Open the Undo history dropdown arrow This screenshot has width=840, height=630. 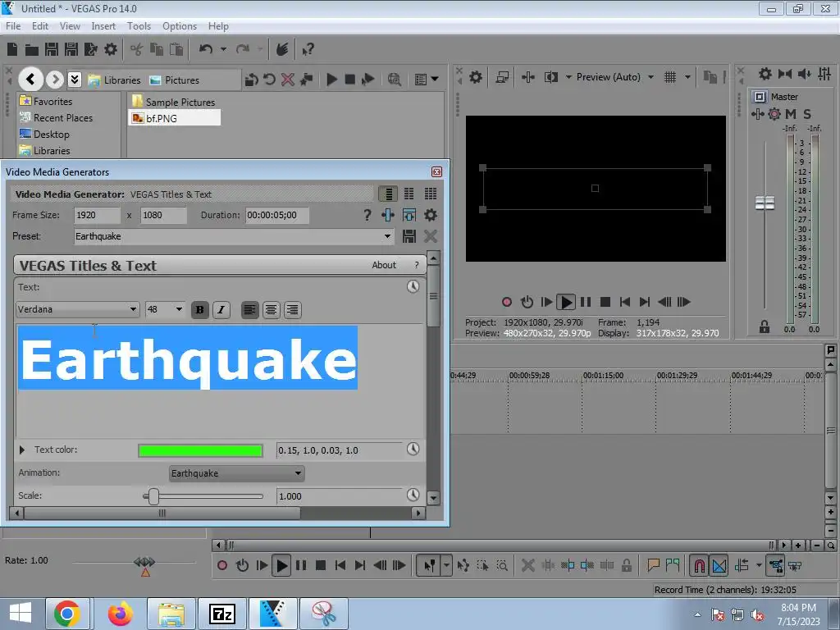pos(223,49)
